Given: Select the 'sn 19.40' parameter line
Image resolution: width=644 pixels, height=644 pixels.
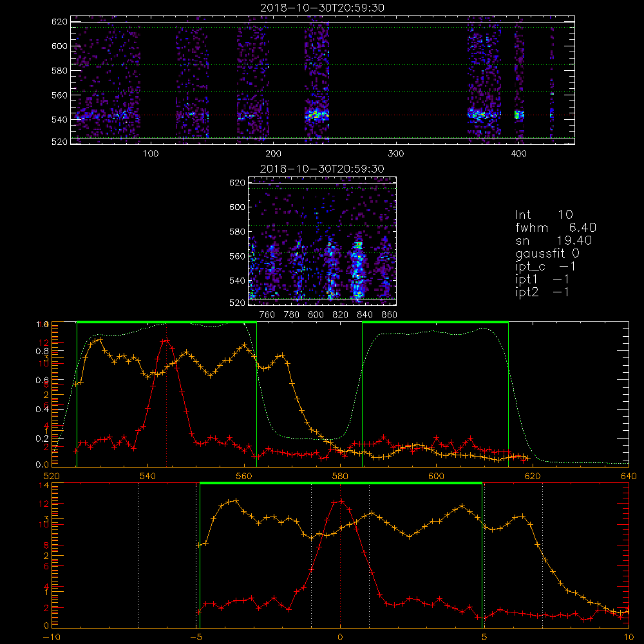Looking at the screenshot, I should pos(554,240).
